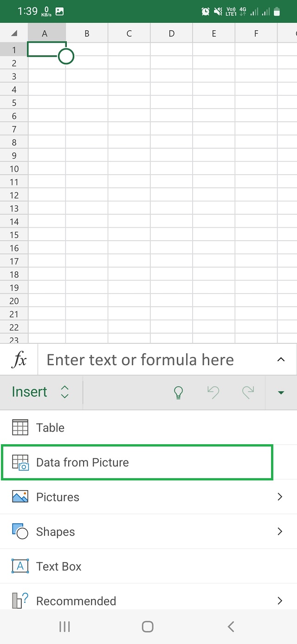Open the Recommended charts option
The height and width of the screenshot is (644, 297).
[76, 601]
